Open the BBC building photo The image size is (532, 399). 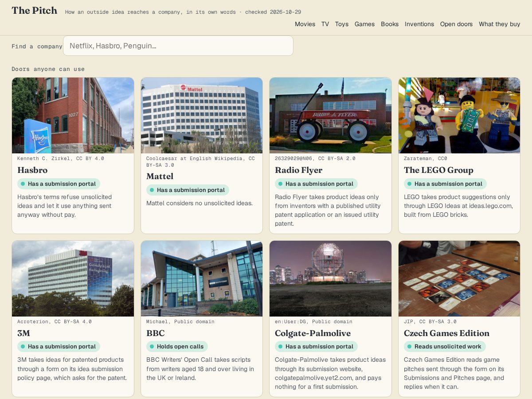coord(202,278)
